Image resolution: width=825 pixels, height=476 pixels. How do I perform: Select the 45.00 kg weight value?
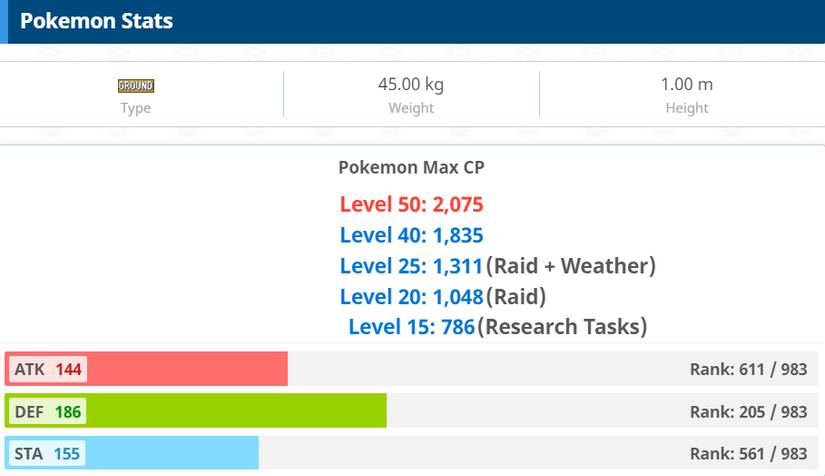tap(411, 84)
